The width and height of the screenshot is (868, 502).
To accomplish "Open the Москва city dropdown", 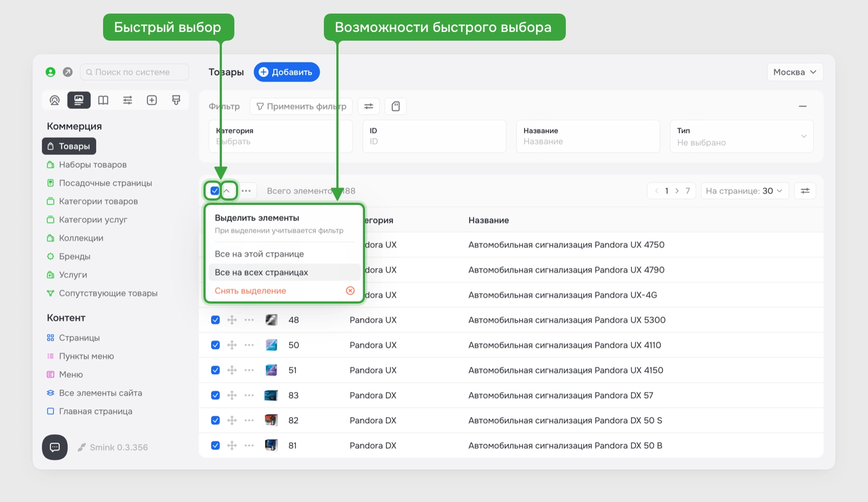I will (x=795, y=72).
